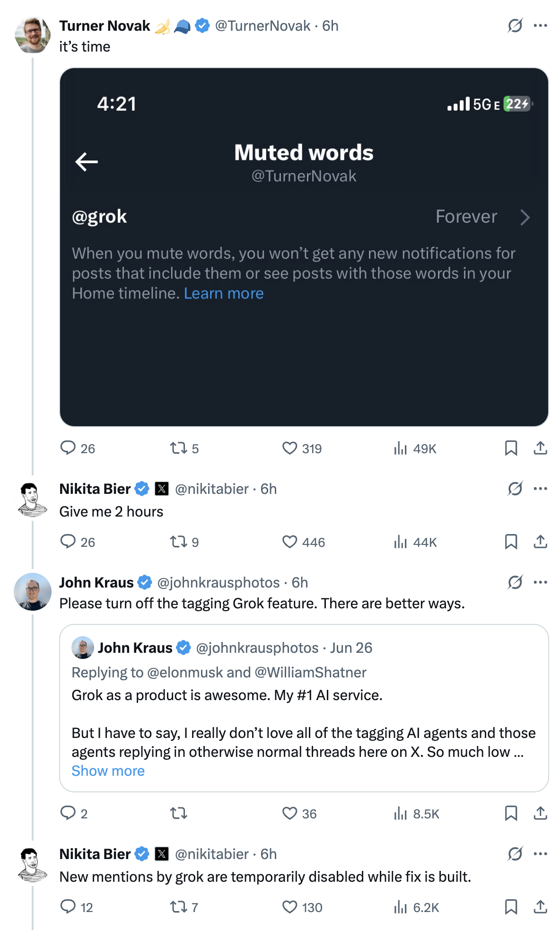Image resolution: width=560 pixels, height=930 pixels.
Task: Repost John Kraus's reply about tagging Grok
Action: (x=179, y=813)
